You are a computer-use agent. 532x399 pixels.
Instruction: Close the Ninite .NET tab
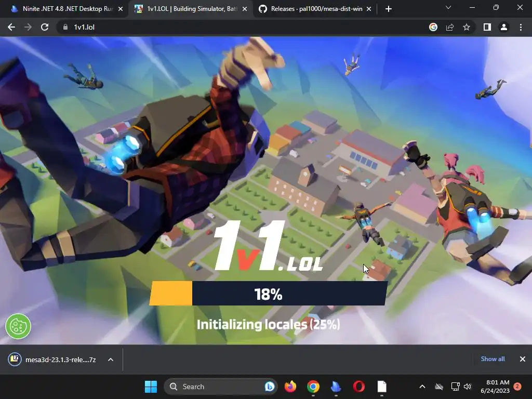pos(121,9)
